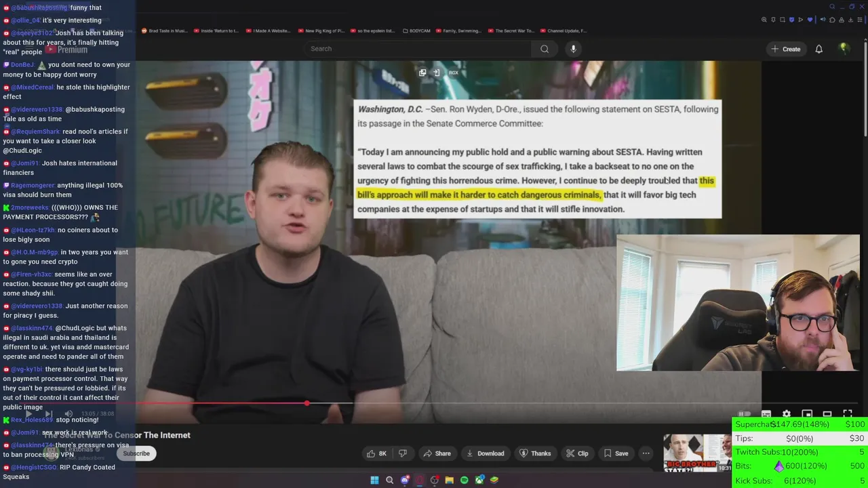Focus the YouTube search field

coord(417,49)
